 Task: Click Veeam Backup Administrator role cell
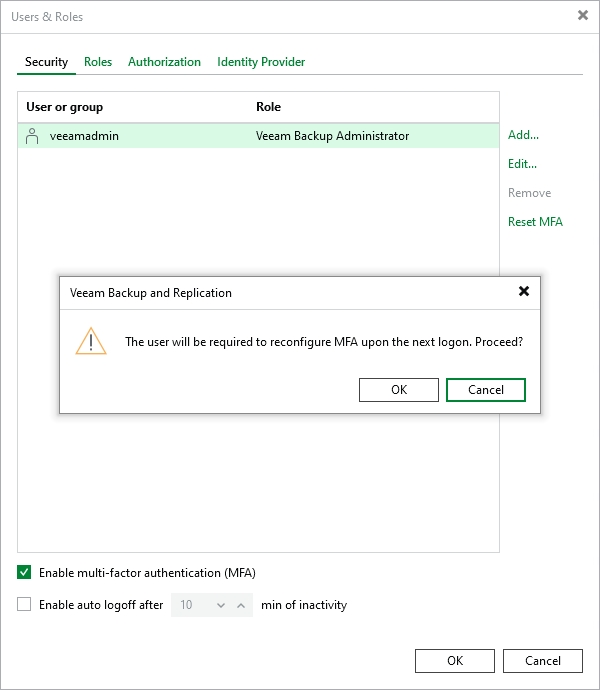coord(332,136)
